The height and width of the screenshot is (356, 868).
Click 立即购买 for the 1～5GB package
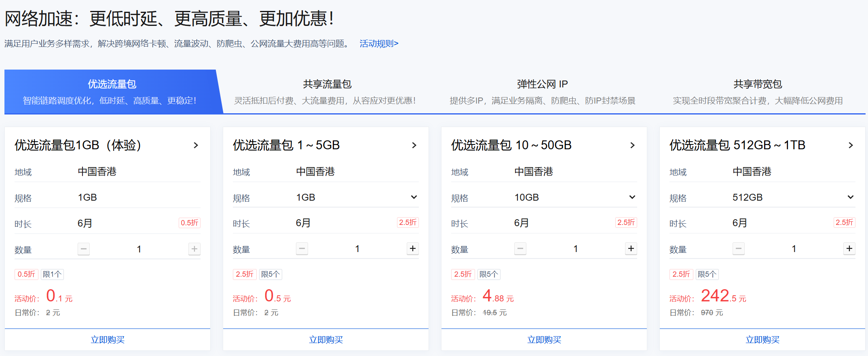(326, 340)
